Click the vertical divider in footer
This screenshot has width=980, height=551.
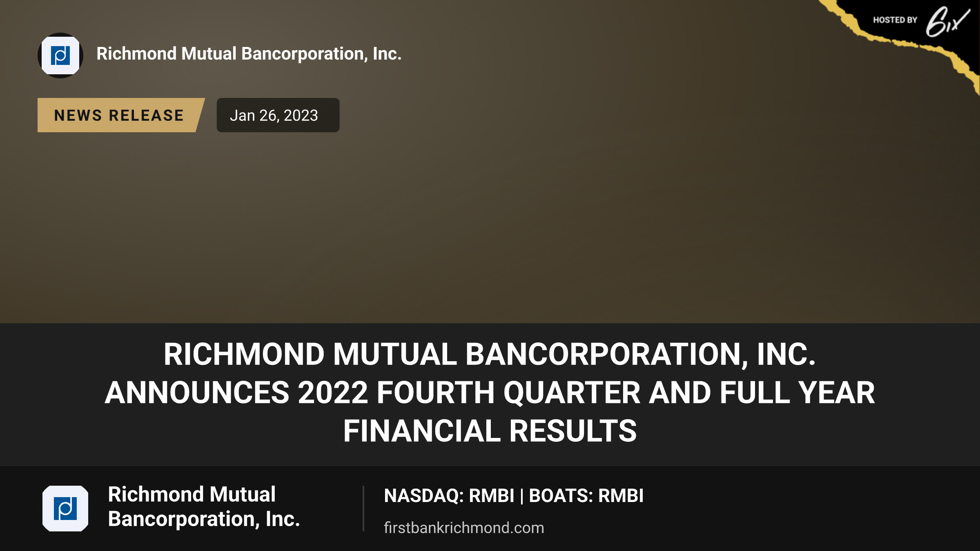coord(363,509)
